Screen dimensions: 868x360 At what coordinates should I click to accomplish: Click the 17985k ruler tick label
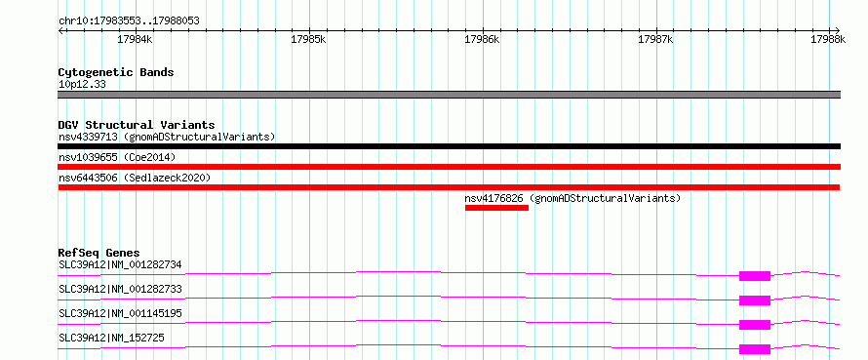[308, 39]
